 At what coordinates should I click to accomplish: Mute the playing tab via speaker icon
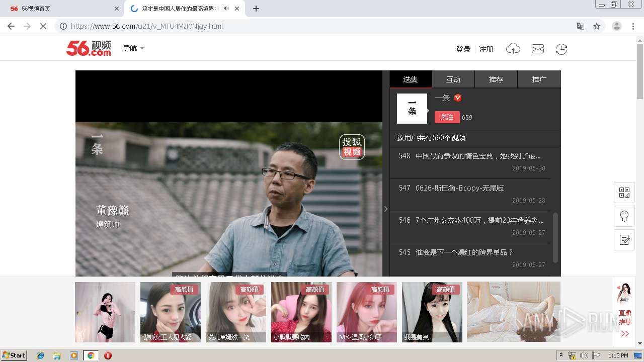pos(226,9)
